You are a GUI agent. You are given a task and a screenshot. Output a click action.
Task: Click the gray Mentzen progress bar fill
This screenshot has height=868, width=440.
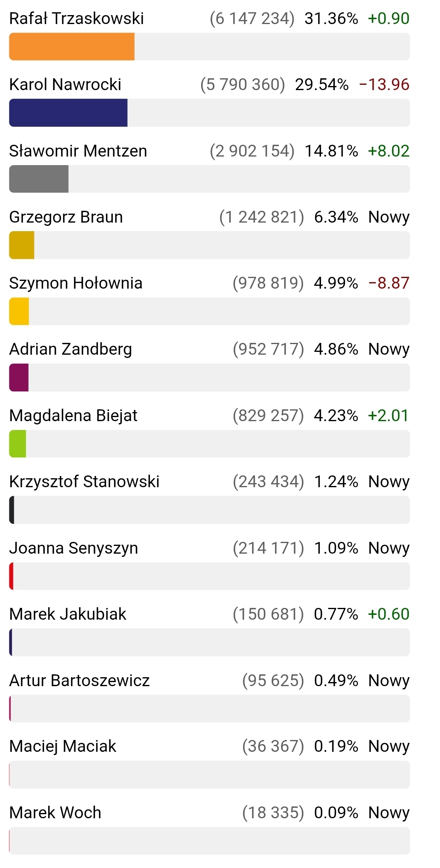click(39, 179)
